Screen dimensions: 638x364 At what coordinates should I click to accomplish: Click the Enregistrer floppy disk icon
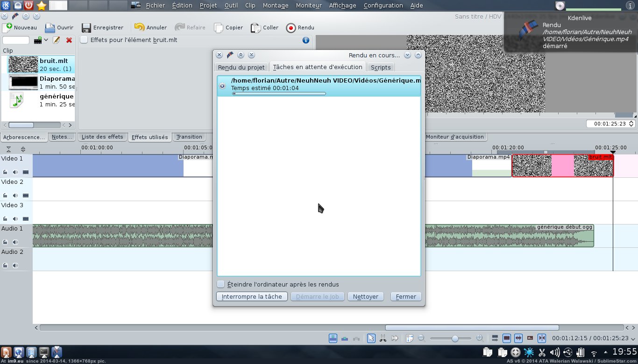click(86, 28)
